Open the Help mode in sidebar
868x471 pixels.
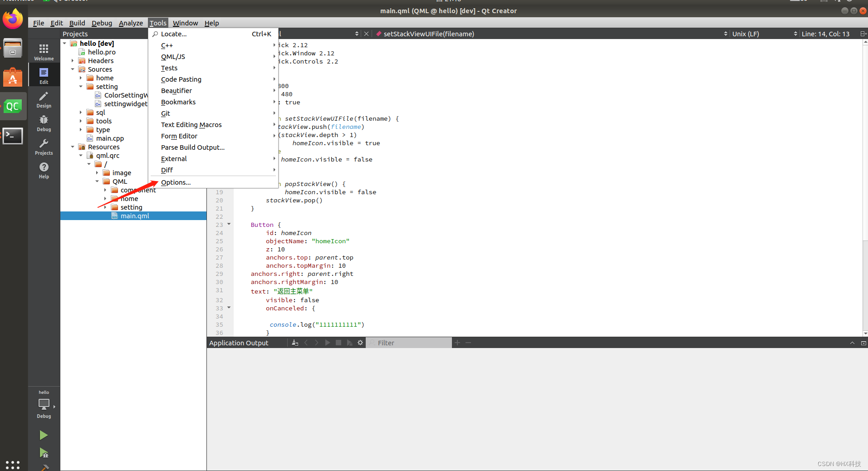point(44,170)
